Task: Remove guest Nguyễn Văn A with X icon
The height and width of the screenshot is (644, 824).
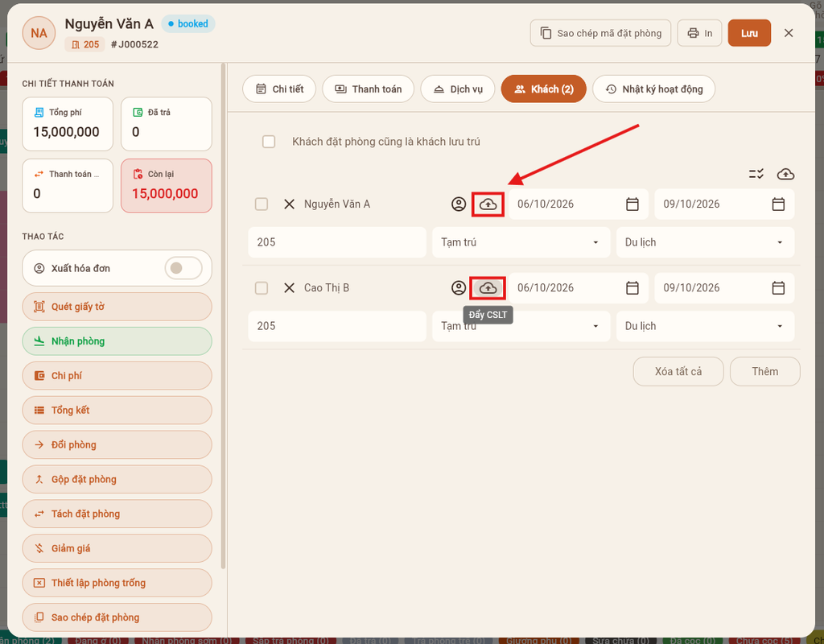Action: 289,204
